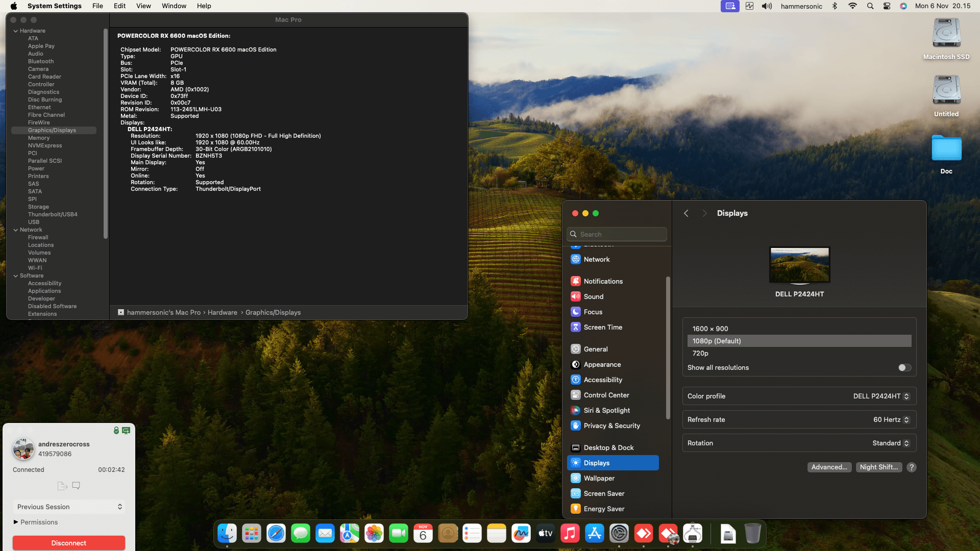Click the Advanced... button in Displays
Screen dimensions: 980x551
[829, 467]
